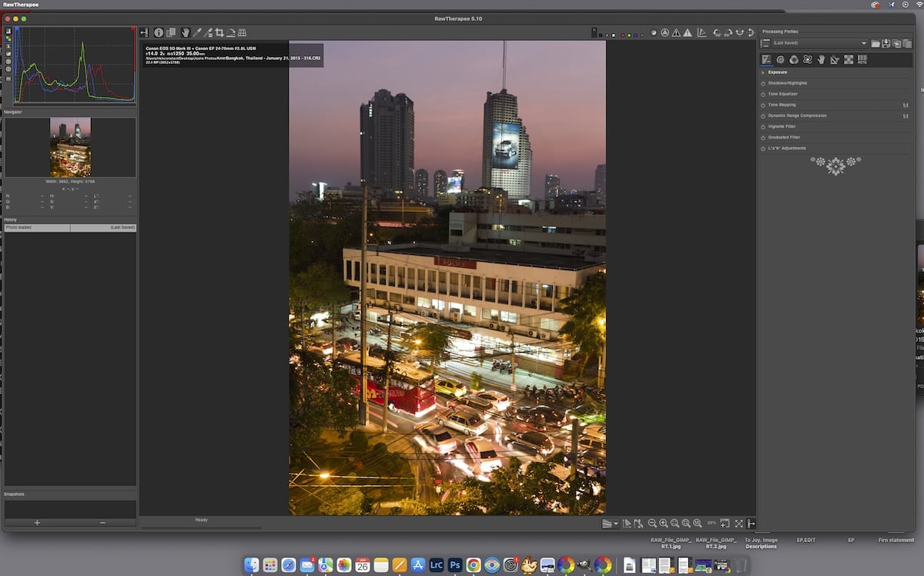Turn on the Vignette Filter power toggle
Viewport: 924px width, 576px height.
(763, 126)
